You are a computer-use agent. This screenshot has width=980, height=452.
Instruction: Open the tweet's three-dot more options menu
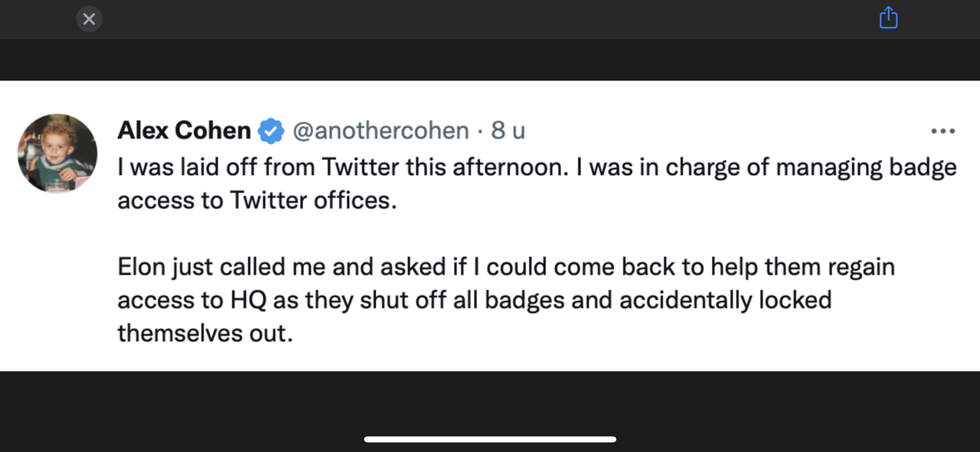click(942, 132)
